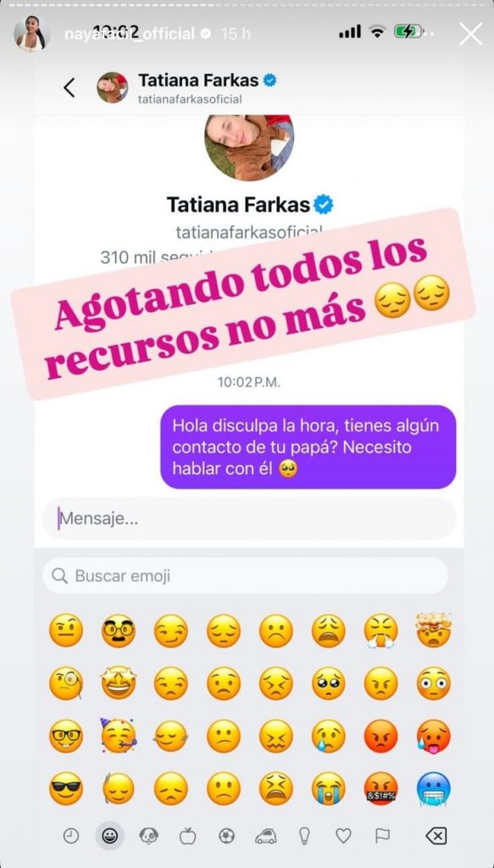Insert the exploding head emoji
This screenshot has width=494, height=868.
(434, 630)
